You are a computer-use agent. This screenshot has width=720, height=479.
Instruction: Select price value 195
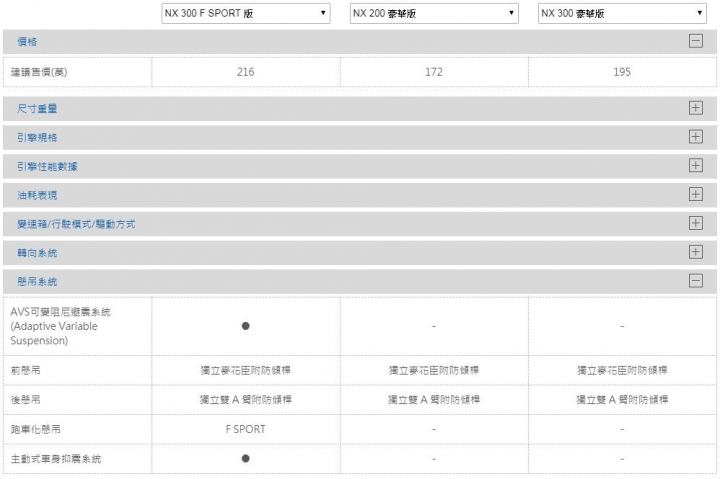pos(622,72)
